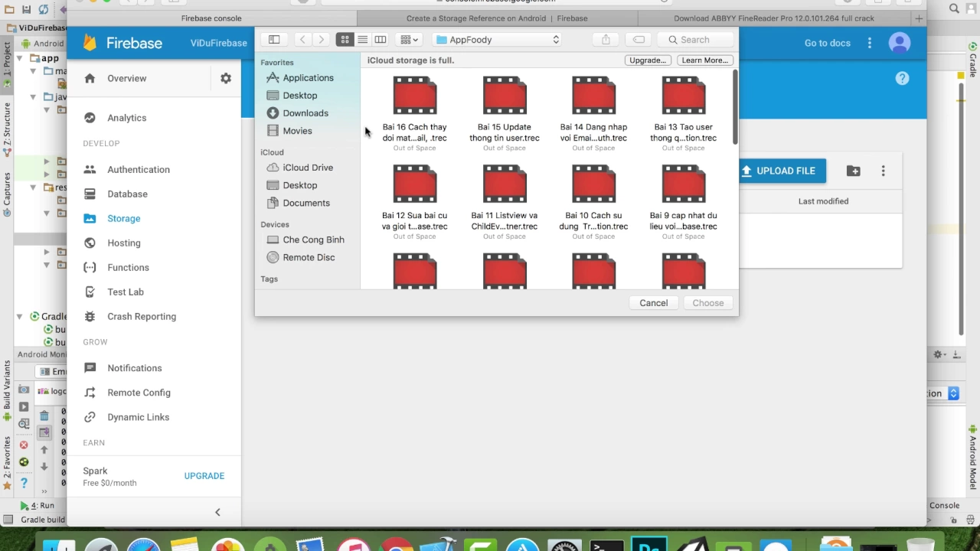Image resolution: width=980 pixels, height=551 pixels.
Task: Collapse the app node in project tree
Action: (x=21, y=58)
